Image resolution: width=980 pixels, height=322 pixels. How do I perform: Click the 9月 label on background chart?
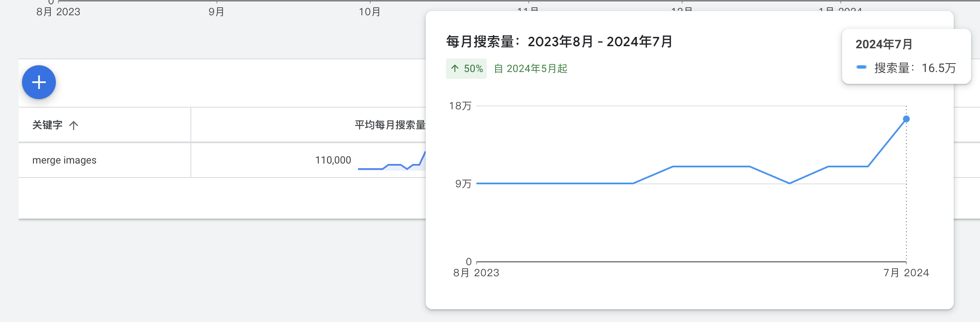tap(216, 12)
